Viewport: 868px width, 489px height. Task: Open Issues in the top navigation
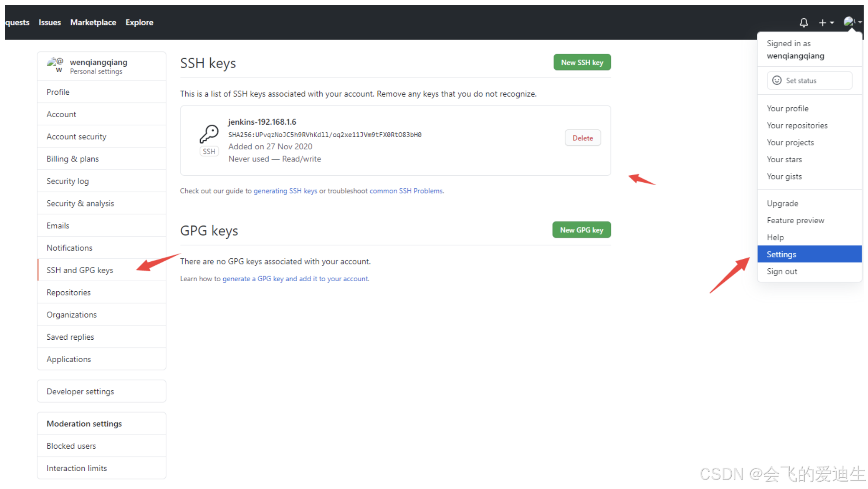tap(50, 23)
